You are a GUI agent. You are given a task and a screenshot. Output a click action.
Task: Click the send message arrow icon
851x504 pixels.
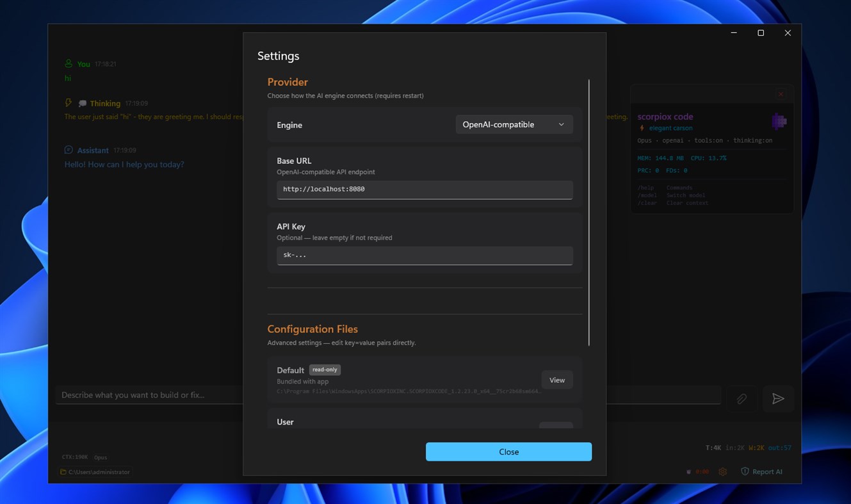[x=778, y=398]
